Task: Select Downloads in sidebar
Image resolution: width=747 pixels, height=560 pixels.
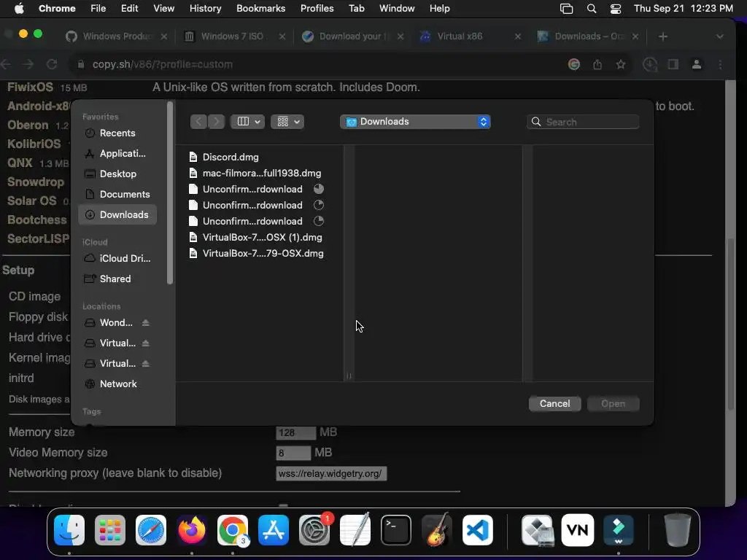Action: tap(117, 215)
